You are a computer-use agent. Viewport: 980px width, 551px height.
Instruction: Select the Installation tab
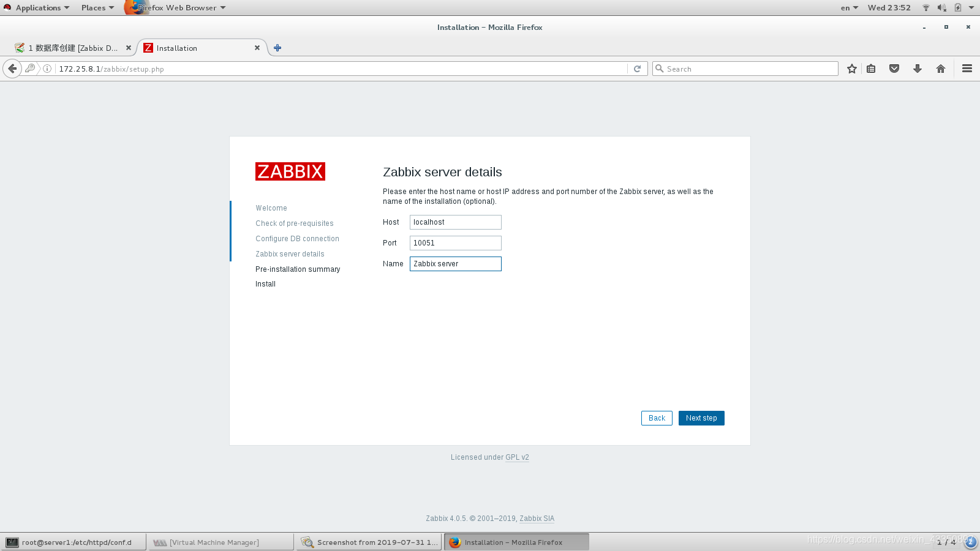(x=202, y=48)
